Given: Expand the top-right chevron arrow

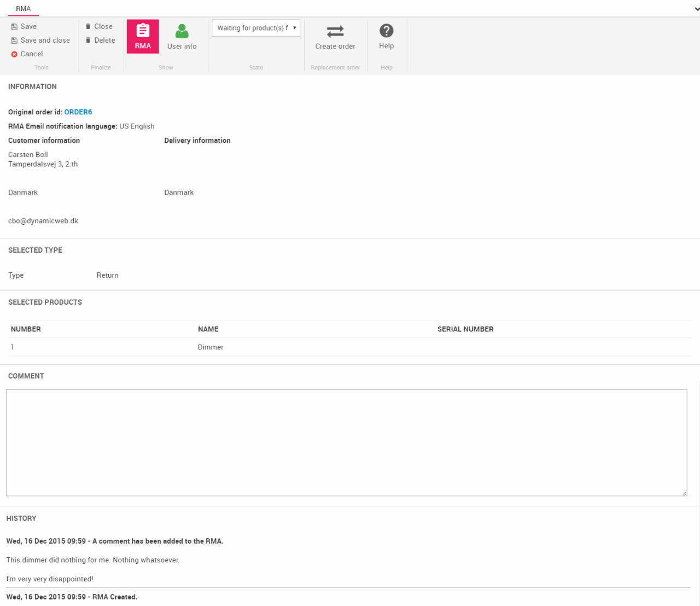Looking at the screenshot, I should (x=696, y=9).
